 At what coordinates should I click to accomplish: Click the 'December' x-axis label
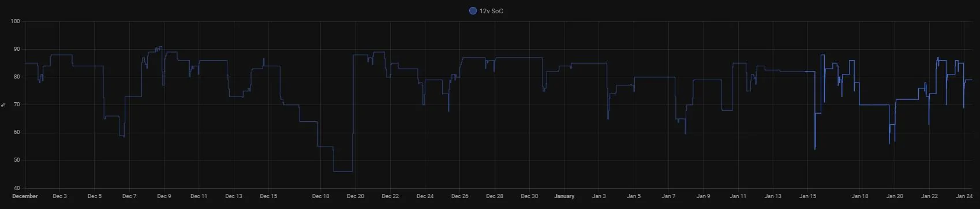(x=25, y=196)
